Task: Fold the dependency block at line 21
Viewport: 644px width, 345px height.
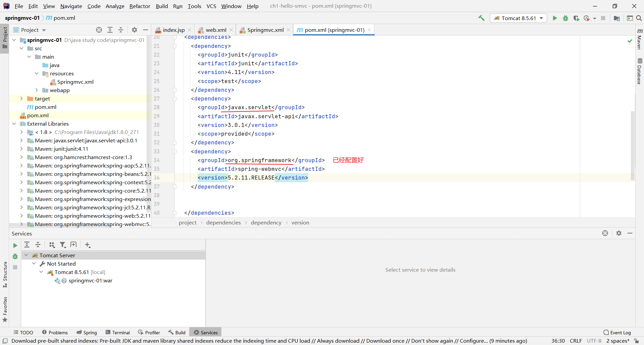Action: (x=175, y=46)
